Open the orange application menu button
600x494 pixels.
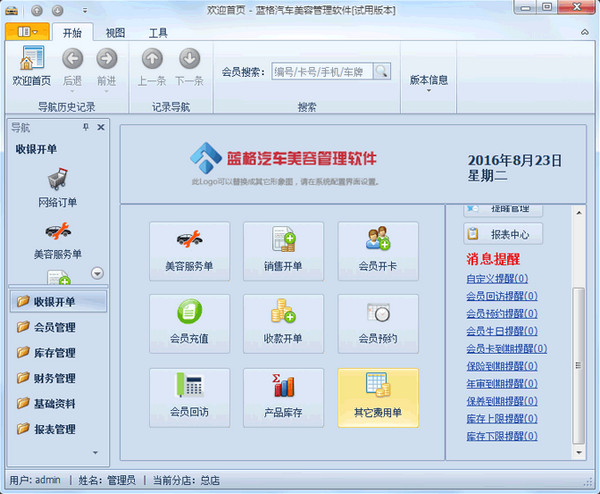tap(27, 32)
